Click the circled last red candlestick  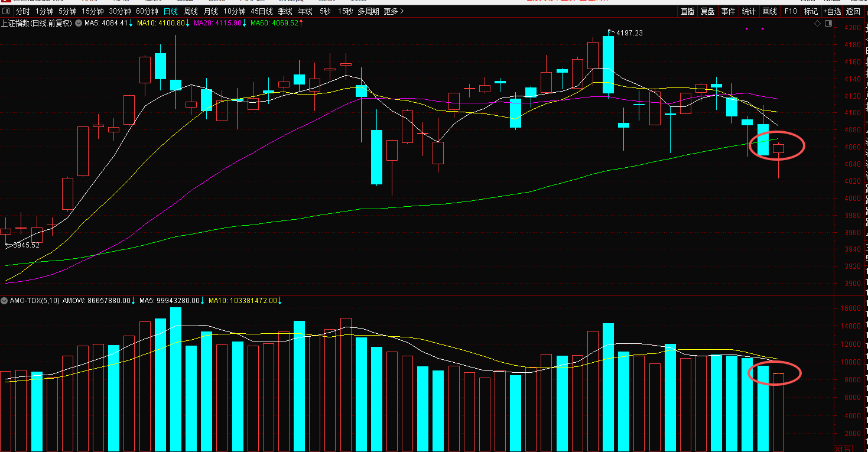[x=778, y=149]
